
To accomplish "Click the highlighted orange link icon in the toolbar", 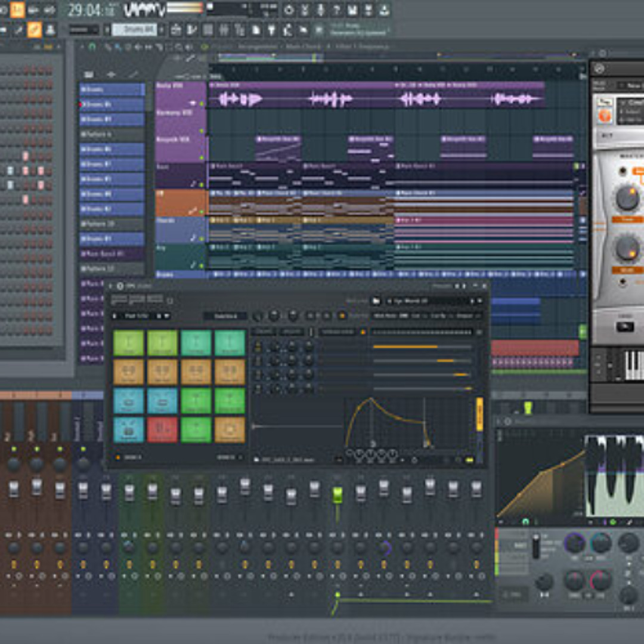I will [35, 29].
